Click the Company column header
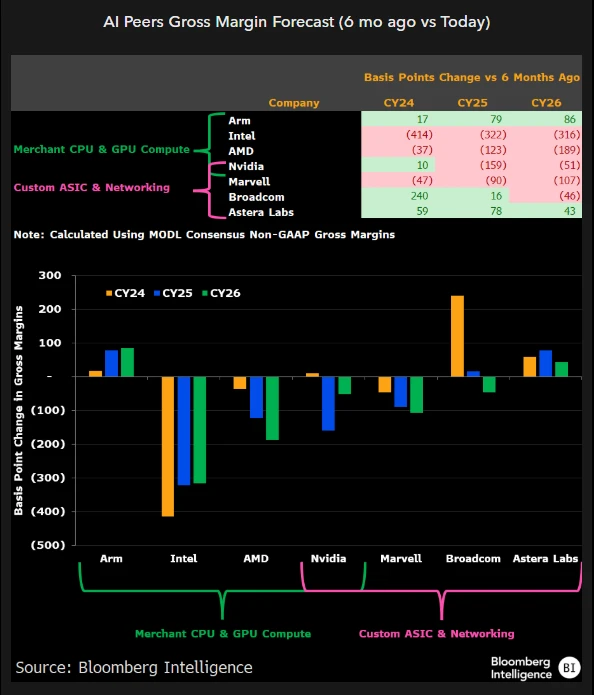Viewport: 594px width, 695px height. click(x=294, y=103)
